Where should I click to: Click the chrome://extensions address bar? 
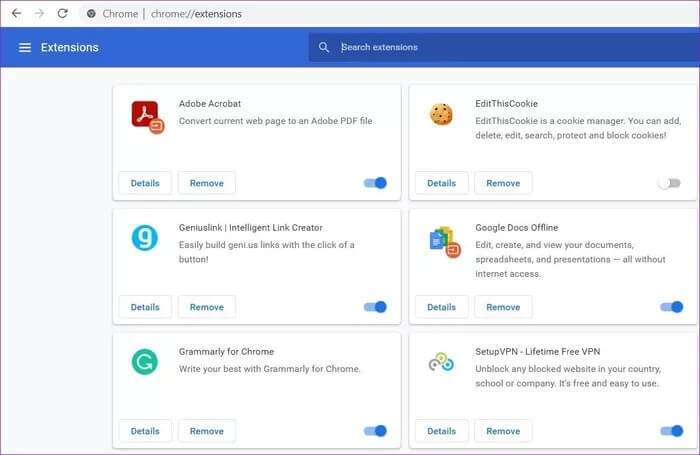pos(388,14)
